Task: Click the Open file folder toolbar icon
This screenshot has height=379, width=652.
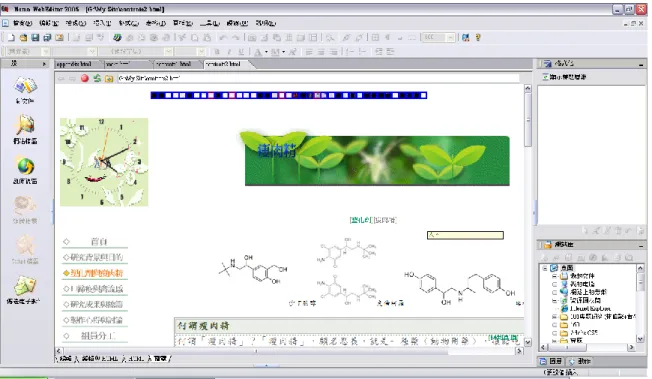Action: [23, 38]
